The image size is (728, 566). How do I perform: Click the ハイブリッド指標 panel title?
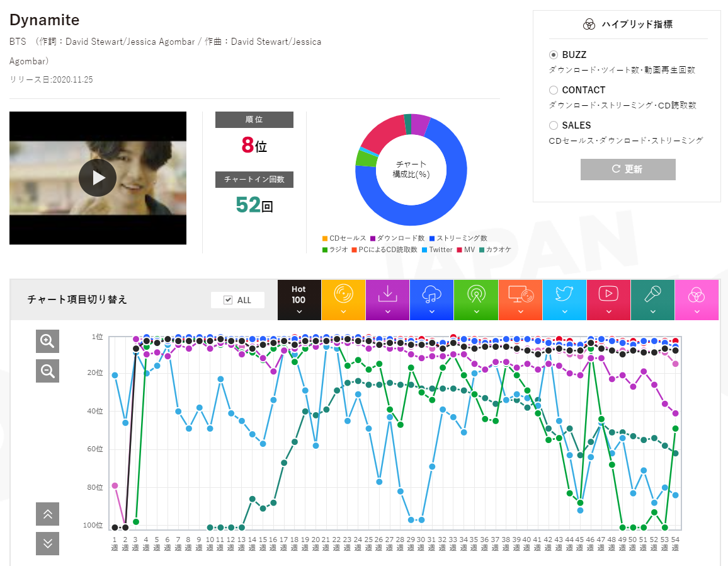(637, 24)
